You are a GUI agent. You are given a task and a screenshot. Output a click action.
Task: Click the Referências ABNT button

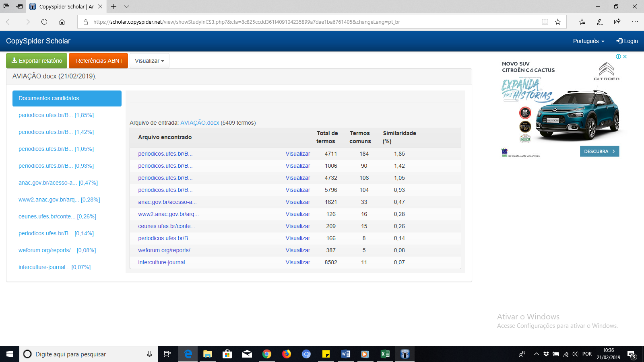[x=99, y=61]
